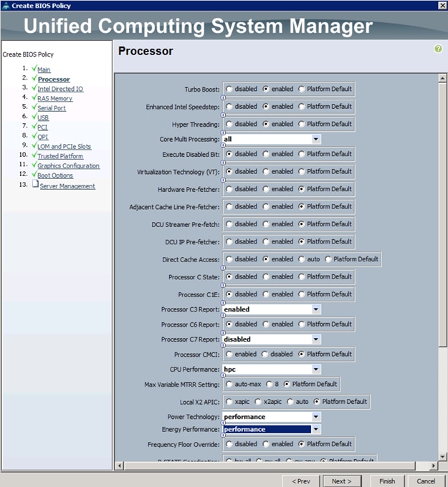This screenshot has width=448, height=487.
Task: Click the vertical scrollbar down arrow
Action: point(442,457)
